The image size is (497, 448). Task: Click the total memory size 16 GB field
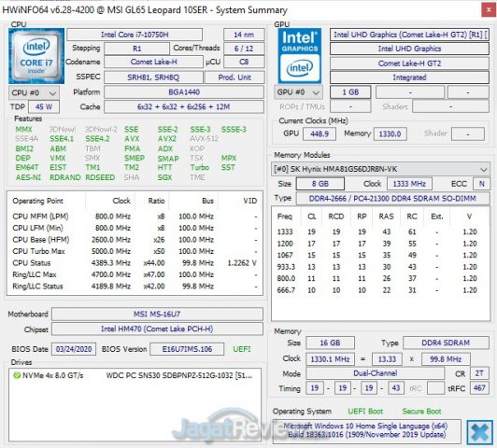[x=330, y=343]
